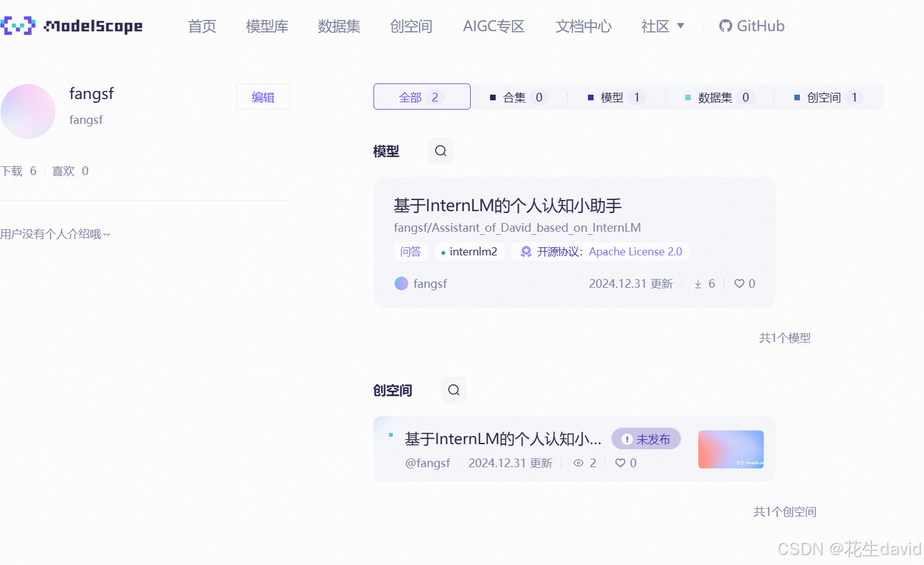Click the 编辑 profile button
924x565 pixels.
pyautogui.click(x=263, y=97)
